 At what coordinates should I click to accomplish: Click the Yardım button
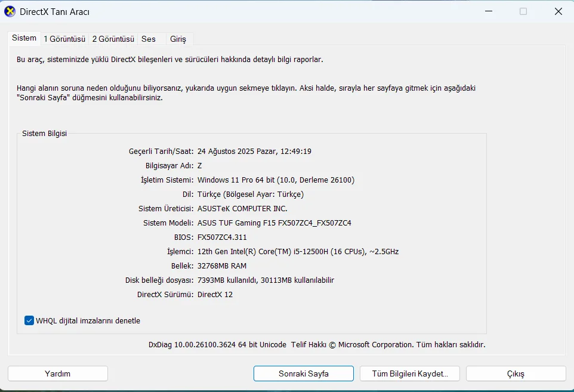tap(58, 374)
